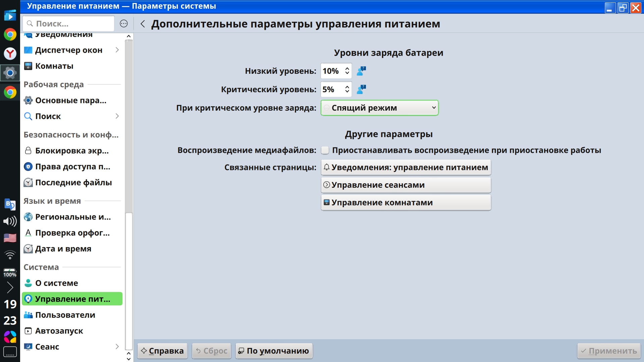Click the Управление сеансами button
Viewport: 644px width, 362px height.
[406, 185]
